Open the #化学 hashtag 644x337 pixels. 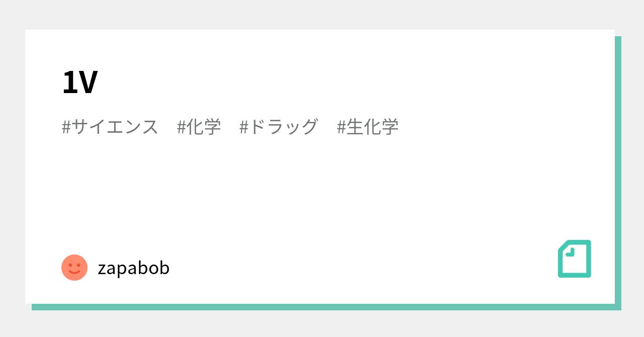pos(199,127)
